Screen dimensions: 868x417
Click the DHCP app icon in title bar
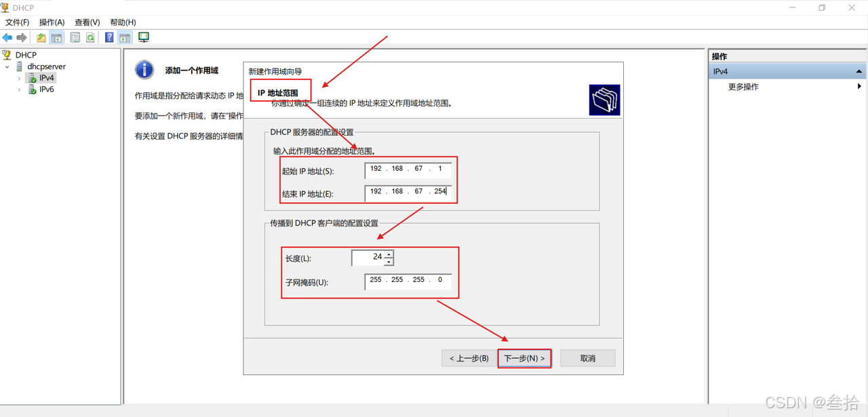(5, 7)
